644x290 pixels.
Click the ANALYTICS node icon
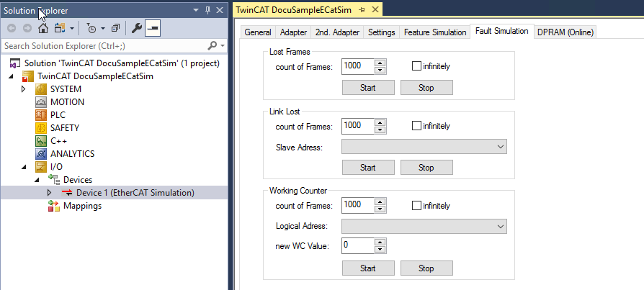[x=41, y=154]
